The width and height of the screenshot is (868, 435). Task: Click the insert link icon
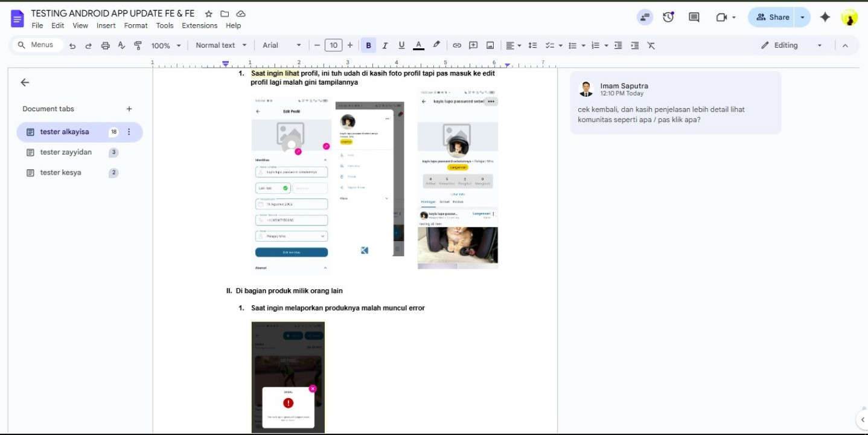click(457, 45)
